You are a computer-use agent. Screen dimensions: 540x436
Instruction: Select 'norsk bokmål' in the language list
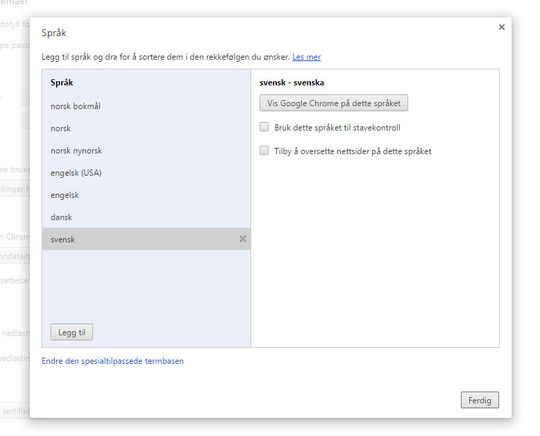[146, 106]
